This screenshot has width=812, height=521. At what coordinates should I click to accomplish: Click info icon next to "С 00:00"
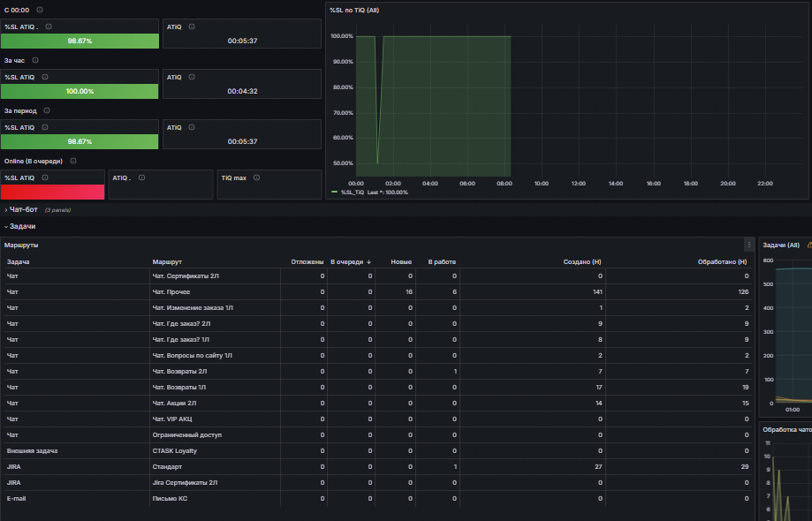(40, 10)
